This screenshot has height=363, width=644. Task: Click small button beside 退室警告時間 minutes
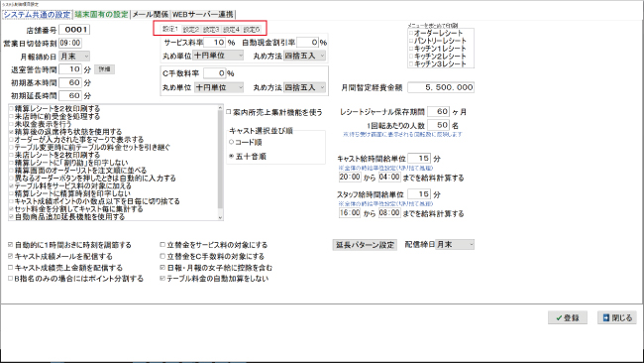[x=104, y=69]
